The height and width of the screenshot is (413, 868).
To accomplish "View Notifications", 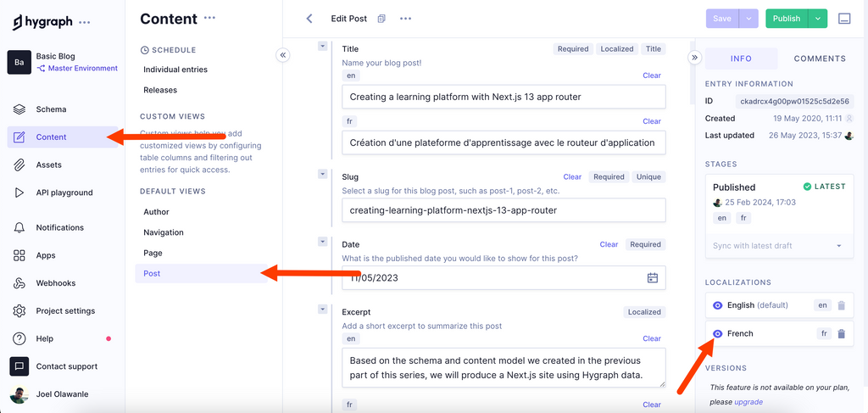I will click(x=60, y=227).
